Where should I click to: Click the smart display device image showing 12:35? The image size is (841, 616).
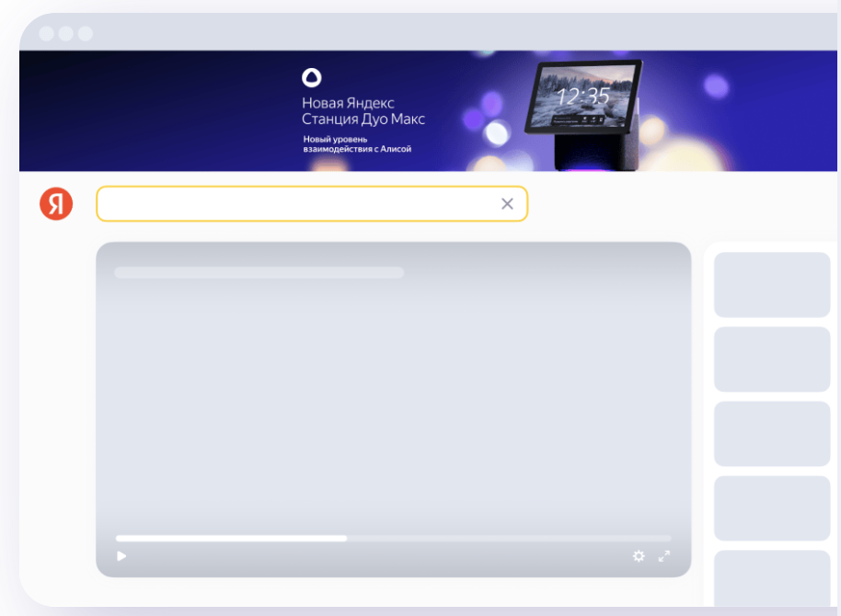coord(584,115)
